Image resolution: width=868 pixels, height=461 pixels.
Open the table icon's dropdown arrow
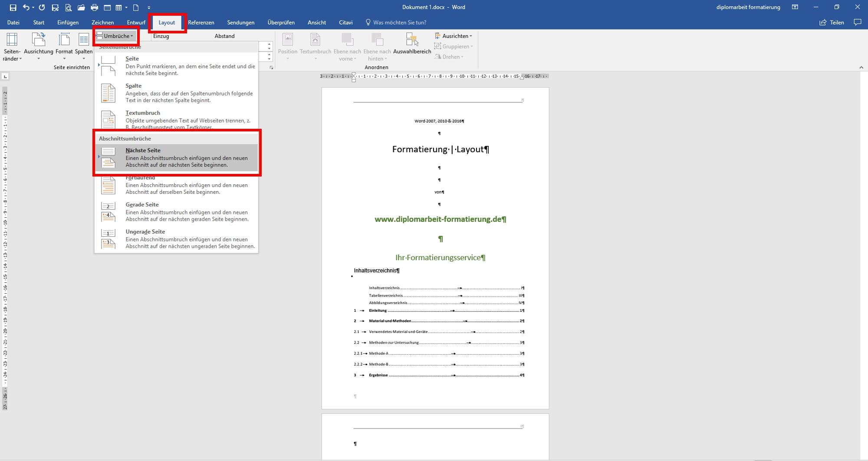(126, 7)
